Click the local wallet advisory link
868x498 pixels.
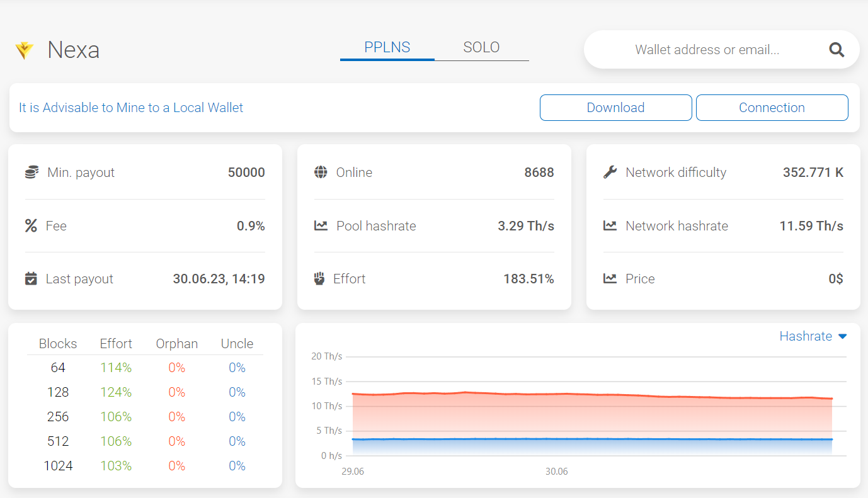click(130, 107)
